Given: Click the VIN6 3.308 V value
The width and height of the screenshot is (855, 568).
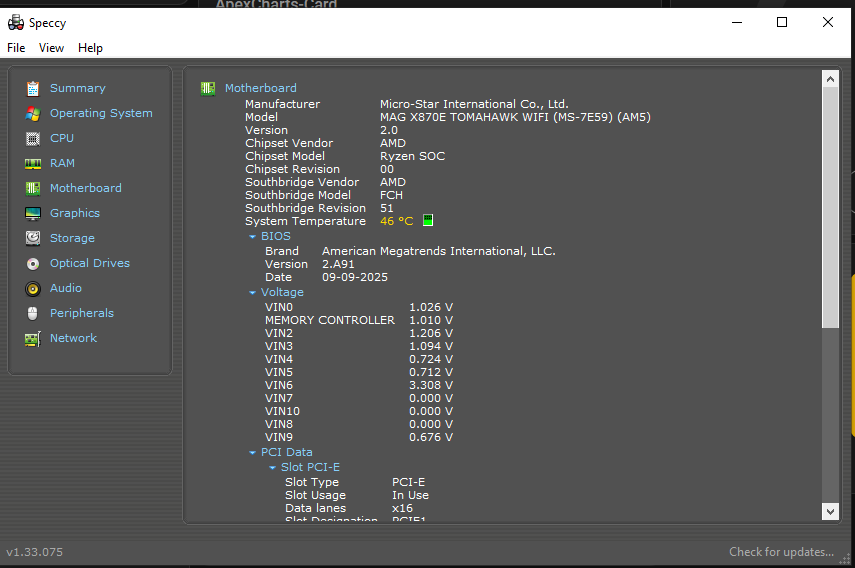Looking at the screenshot, I should tap(431, 385).
